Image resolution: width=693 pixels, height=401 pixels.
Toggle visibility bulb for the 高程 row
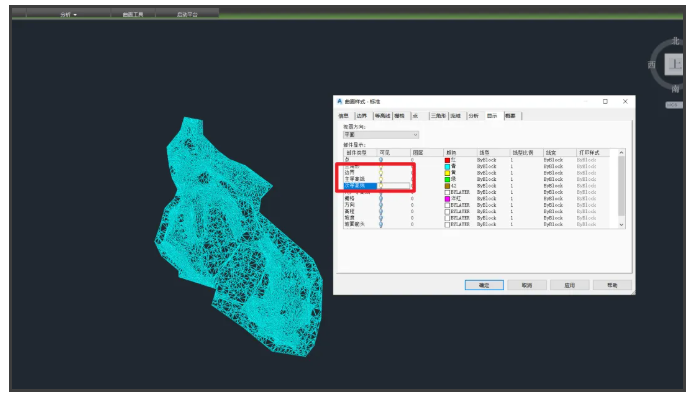point(381,211)
